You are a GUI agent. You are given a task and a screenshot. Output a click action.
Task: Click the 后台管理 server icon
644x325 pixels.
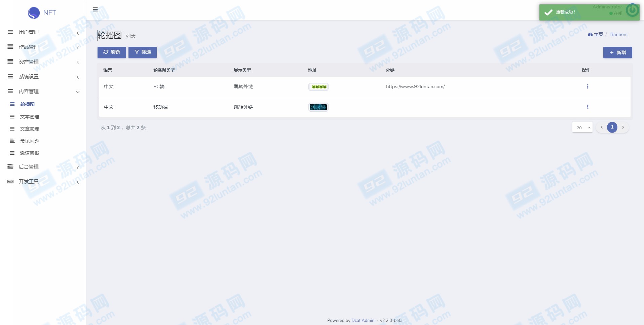pyautogui.click(x=10, y=167)
